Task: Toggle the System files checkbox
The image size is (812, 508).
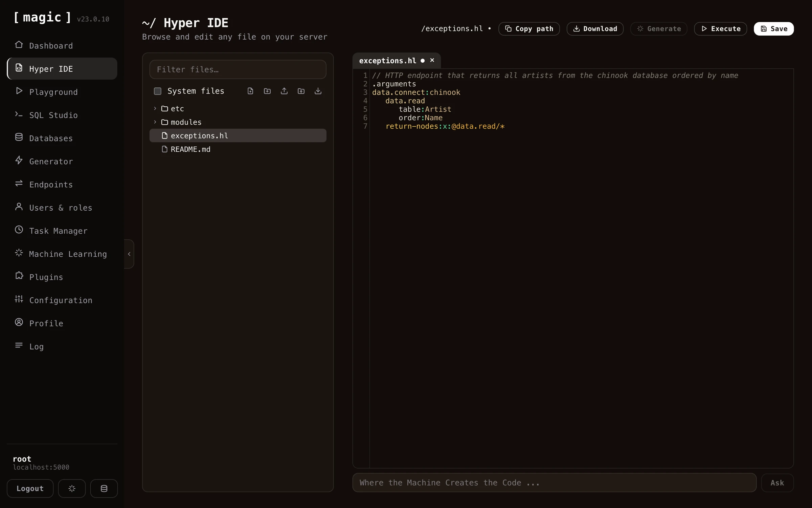Action: pyautogui.click(x=158, y=91)
